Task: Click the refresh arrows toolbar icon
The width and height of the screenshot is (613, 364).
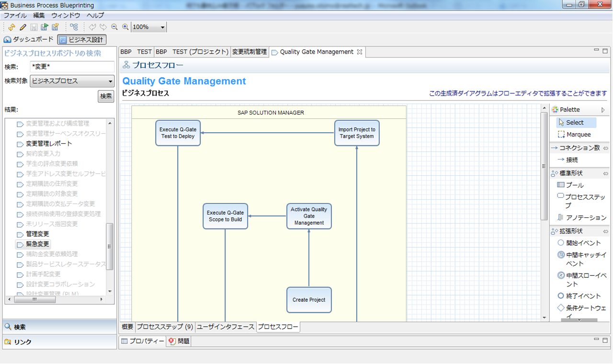Action: [12, 27]
